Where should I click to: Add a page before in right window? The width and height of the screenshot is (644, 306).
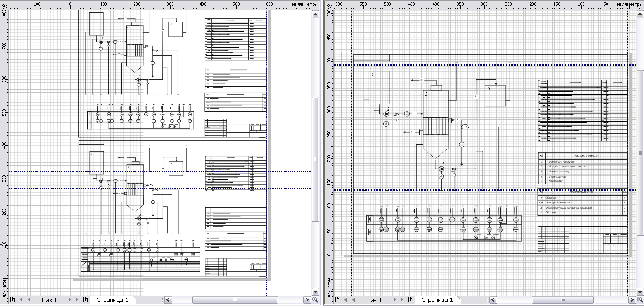coord(337,300)
